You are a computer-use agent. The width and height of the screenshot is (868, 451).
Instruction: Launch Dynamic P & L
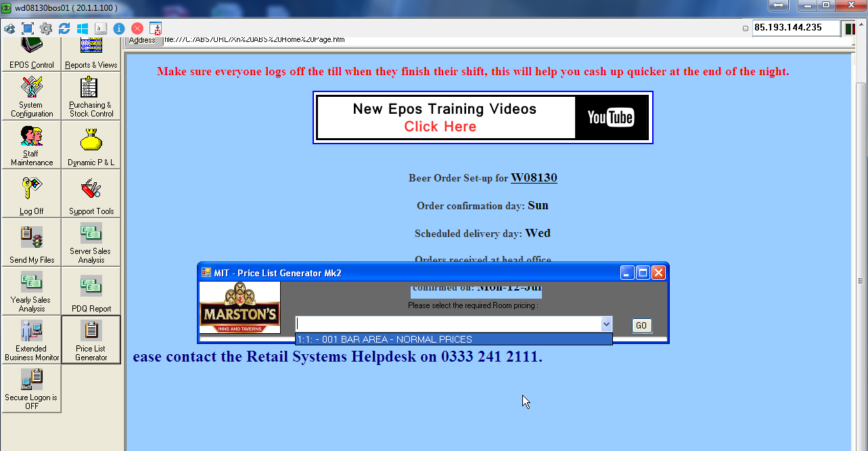[91, 145]
